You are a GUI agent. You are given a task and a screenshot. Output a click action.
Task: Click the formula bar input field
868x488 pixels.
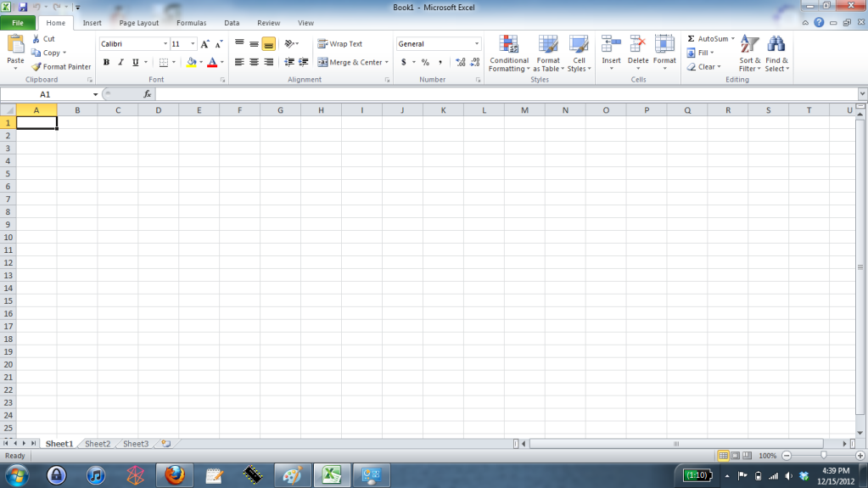(507, 94)
